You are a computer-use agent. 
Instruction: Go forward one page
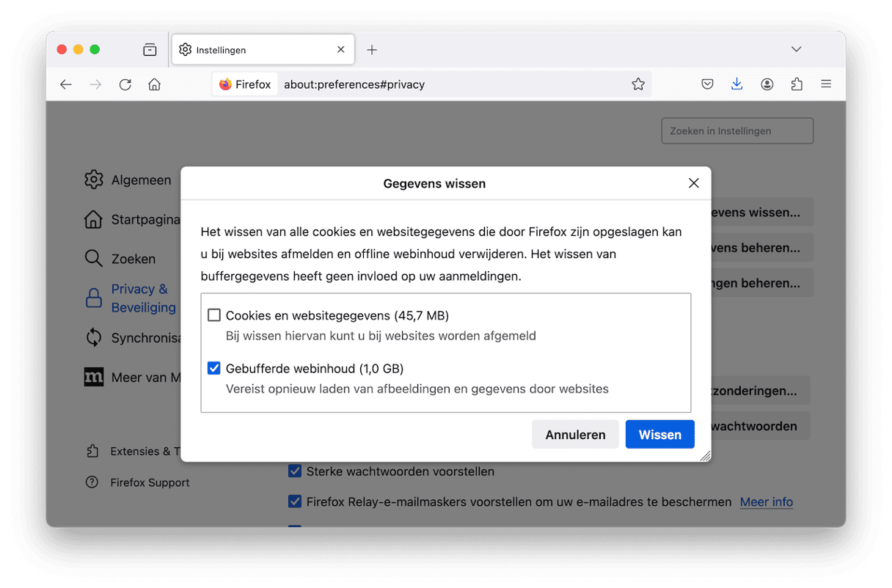(x=95, y=84)
